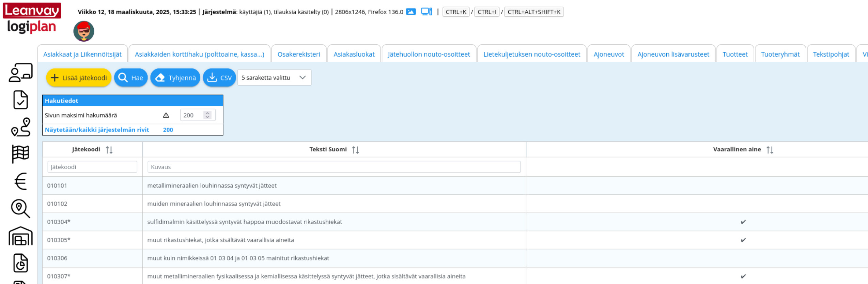Open Jätehuollon nouto-osoitteet tab
Screen dimensions: 868x284
click(x=429, y=54)
